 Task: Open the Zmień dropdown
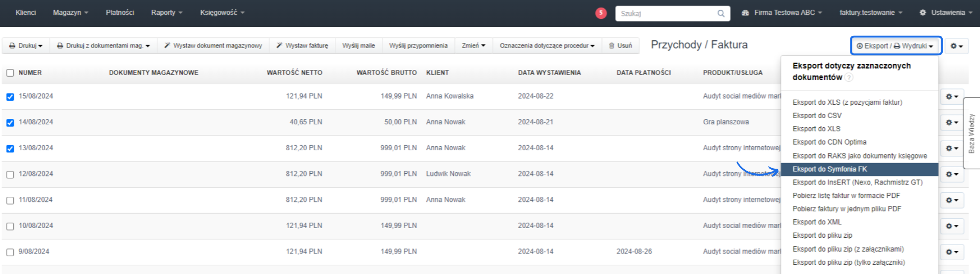[x=473, y=45]
